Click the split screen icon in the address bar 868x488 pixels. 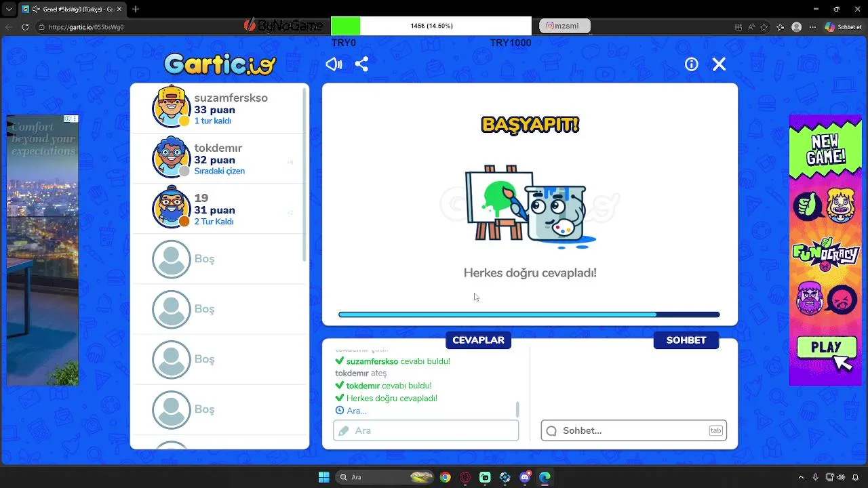tap(738, 27)
